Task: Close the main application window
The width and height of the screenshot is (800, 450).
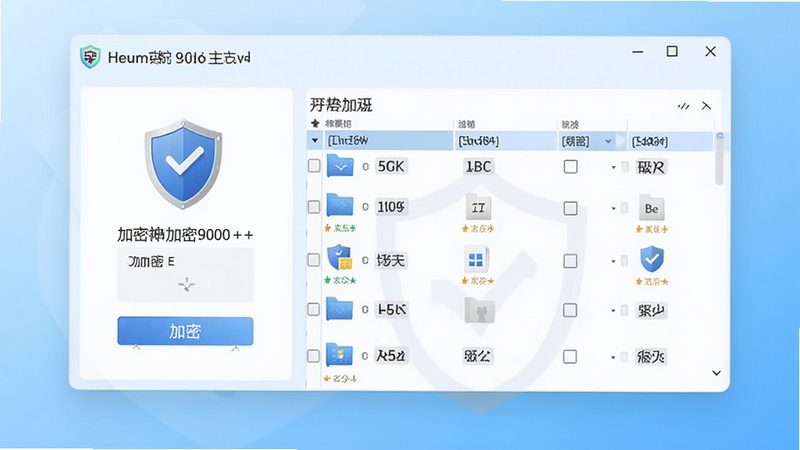Action: point(710,52)
